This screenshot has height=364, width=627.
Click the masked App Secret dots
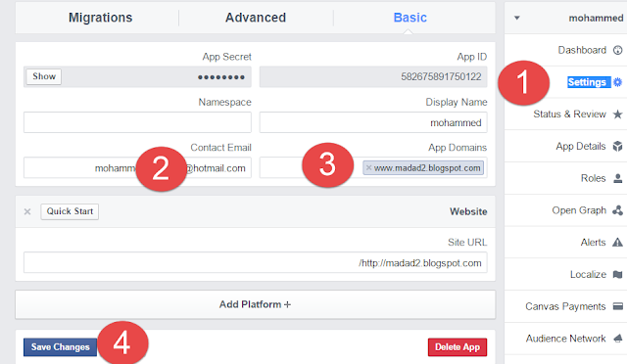[x=221, y=77]
